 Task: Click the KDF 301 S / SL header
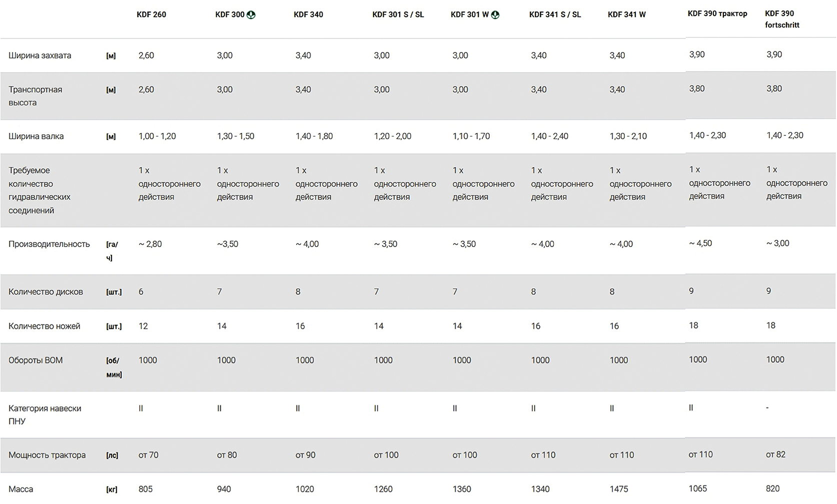pyautogui.click(x=398, y=14)
